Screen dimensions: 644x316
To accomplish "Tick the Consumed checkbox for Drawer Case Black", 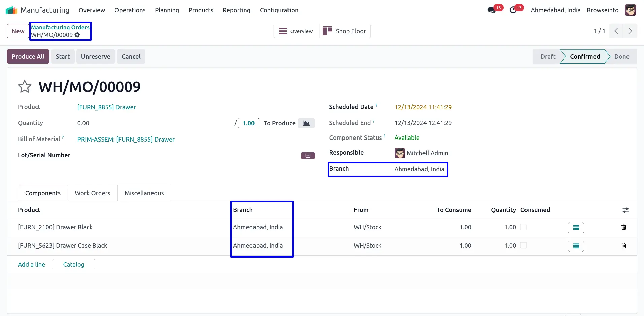I will 523,246.
